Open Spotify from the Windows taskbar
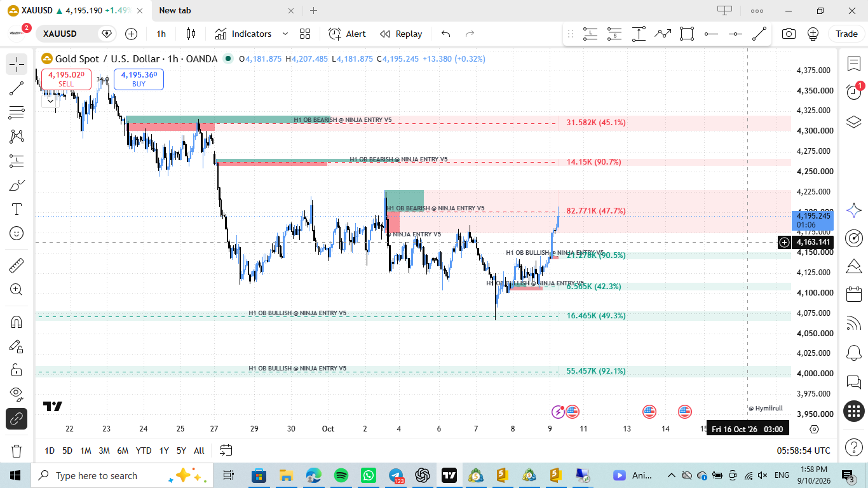Image resolution: width=868 pixels, height=488 pixels. click(341, 475)
